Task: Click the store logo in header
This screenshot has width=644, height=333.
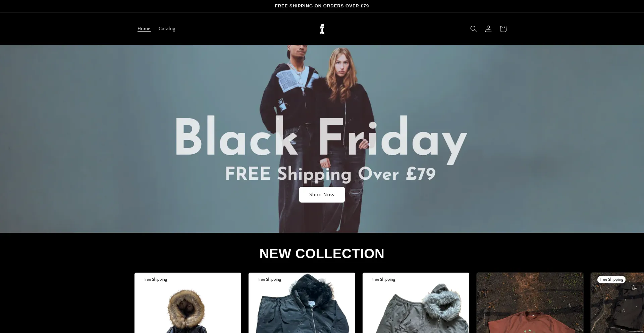Action: point(322,29)
